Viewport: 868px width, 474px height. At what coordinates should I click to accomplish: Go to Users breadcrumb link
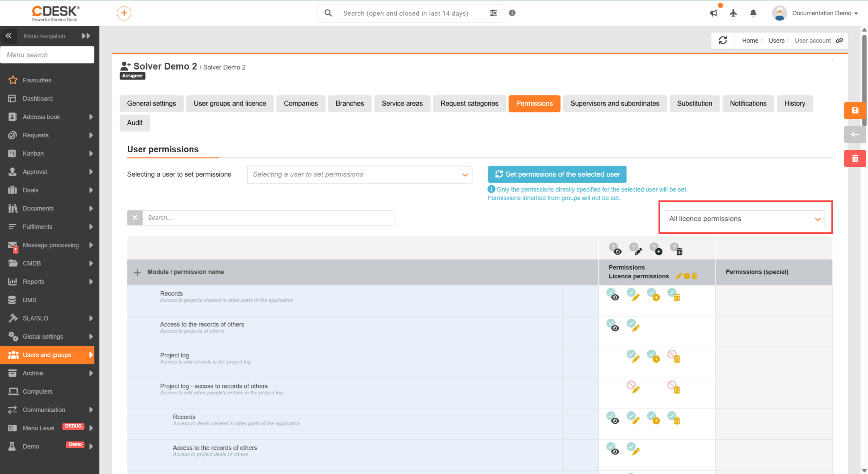776,41
